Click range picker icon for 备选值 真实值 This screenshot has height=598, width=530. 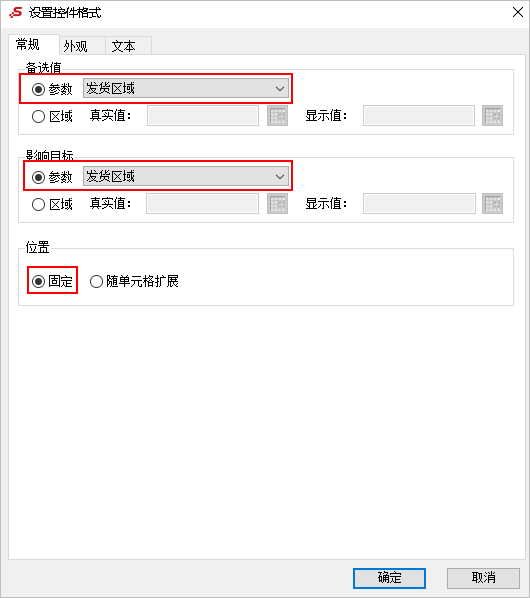pos(277,116)
